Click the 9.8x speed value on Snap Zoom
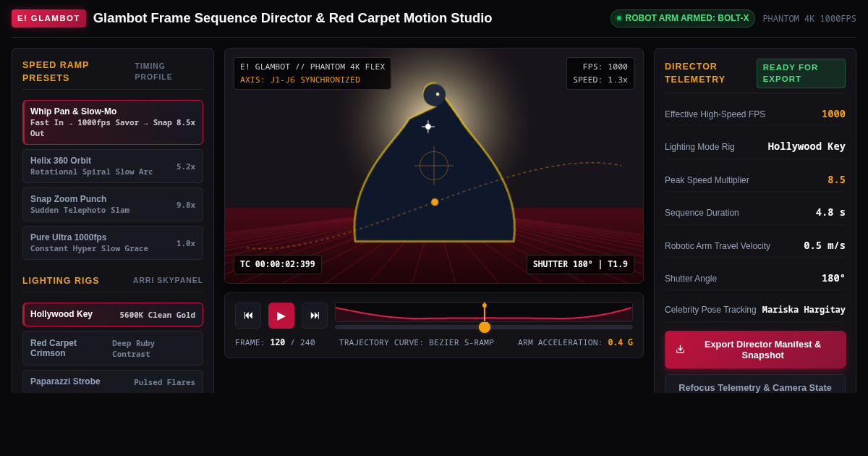 tap(186, 205)
